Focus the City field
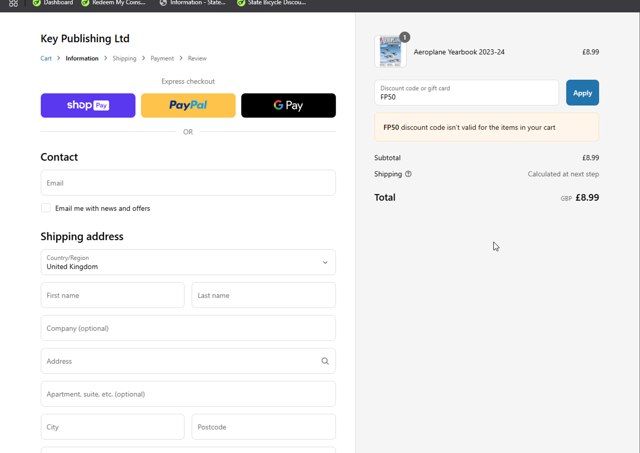The image size is (640, 453). (x=112, y=427)
